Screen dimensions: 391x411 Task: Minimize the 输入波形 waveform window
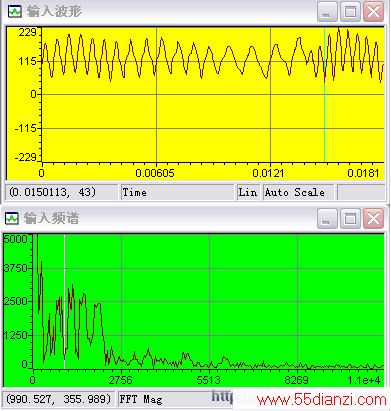pos(327,12)
